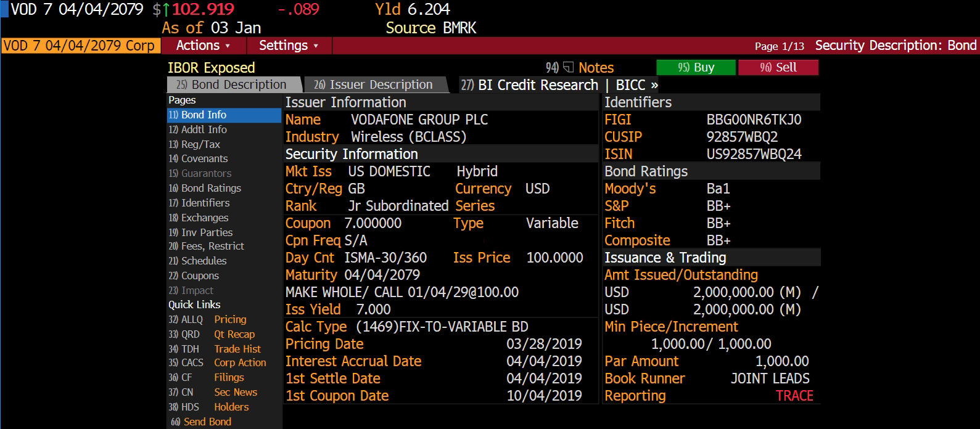Screen dimensions: 980x429
Task: Click the Iss Price 100.0000 value
Action: pos(554,258)
